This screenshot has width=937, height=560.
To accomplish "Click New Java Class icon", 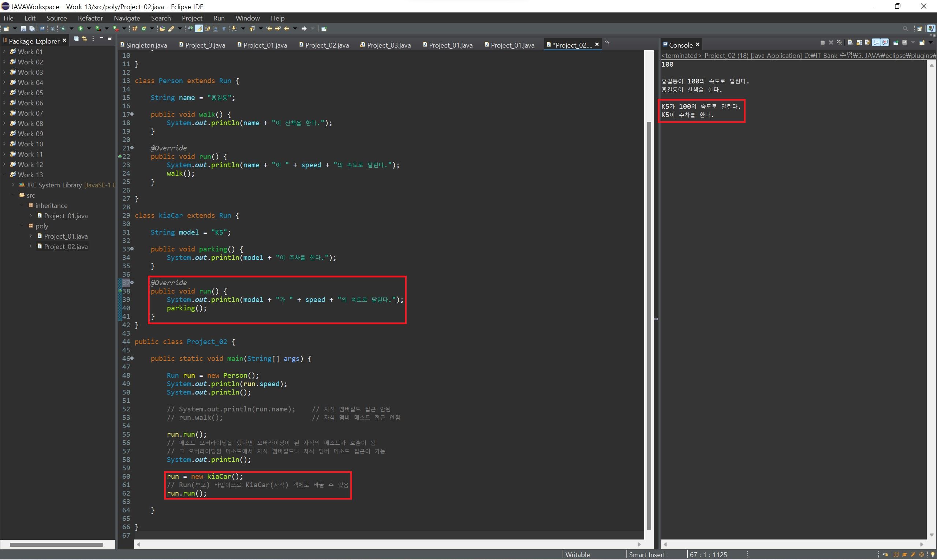I will pyautogui.click(x=144, y=29).
